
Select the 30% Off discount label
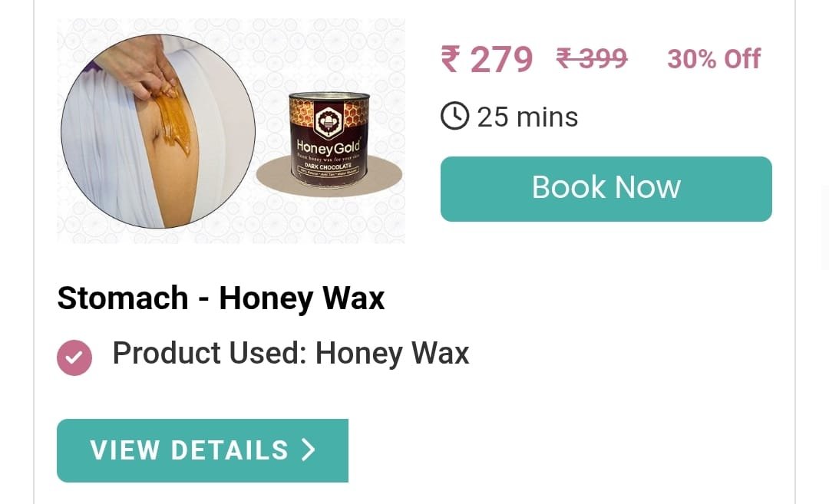(x=714, y=58)
